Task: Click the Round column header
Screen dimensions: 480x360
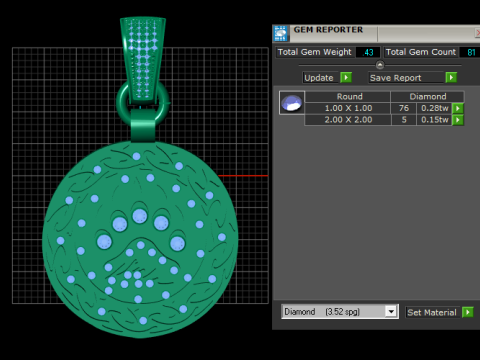Action: pos(348,97)
